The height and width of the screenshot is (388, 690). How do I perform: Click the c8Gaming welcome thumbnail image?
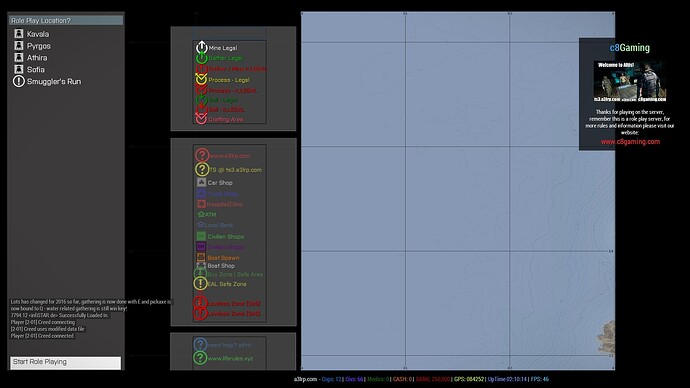pyautogui.click(x=630, y=81)
